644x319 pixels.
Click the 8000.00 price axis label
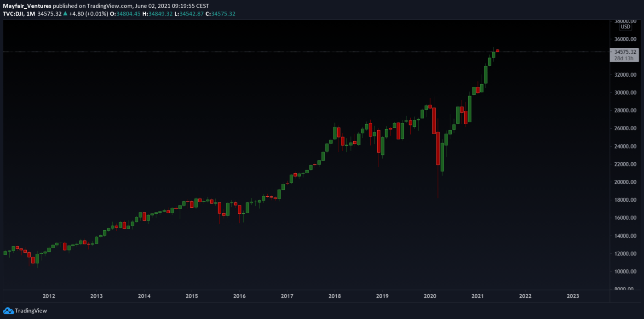(627, 289)
